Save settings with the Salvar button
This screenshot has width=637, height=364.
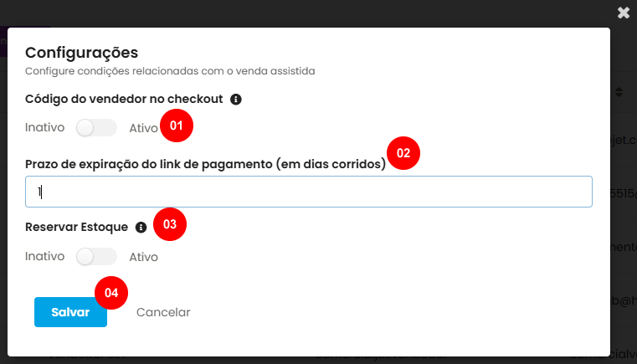70,312
